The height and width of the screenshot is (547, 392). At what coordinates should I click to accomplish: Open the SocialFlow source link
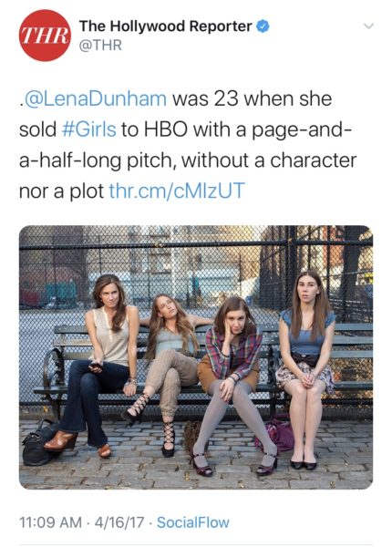193,522
